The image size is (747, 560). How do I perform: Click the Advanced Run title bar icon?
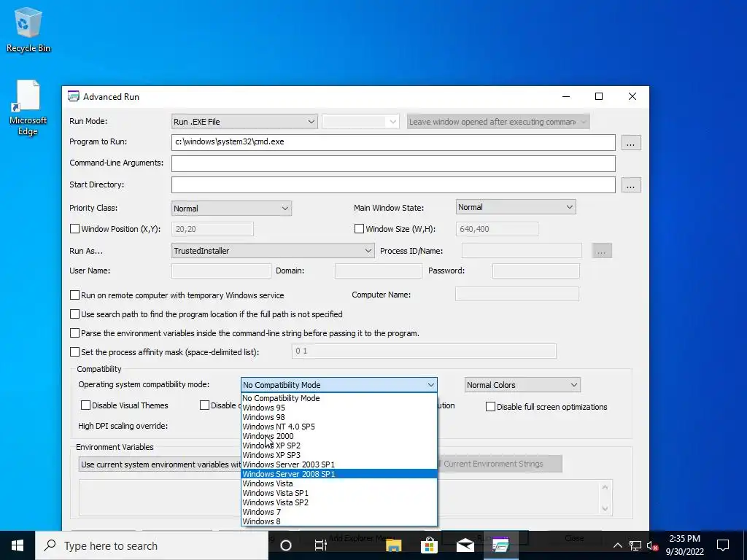(x=74, y=97)
